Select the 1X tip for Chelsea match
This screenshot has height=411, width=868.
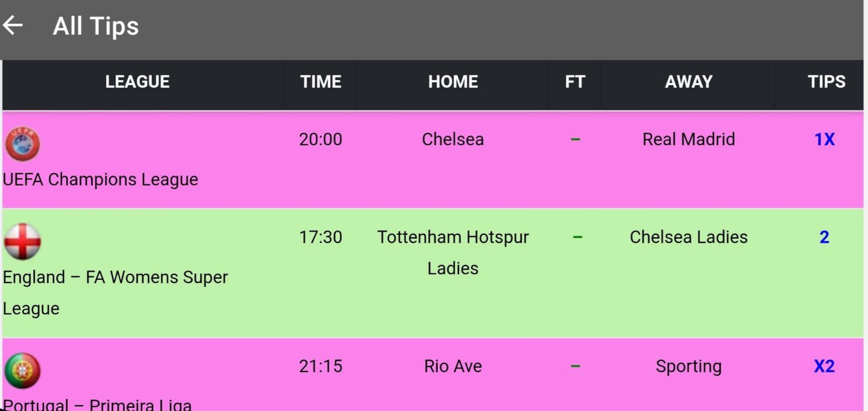(x=825, y=139)
